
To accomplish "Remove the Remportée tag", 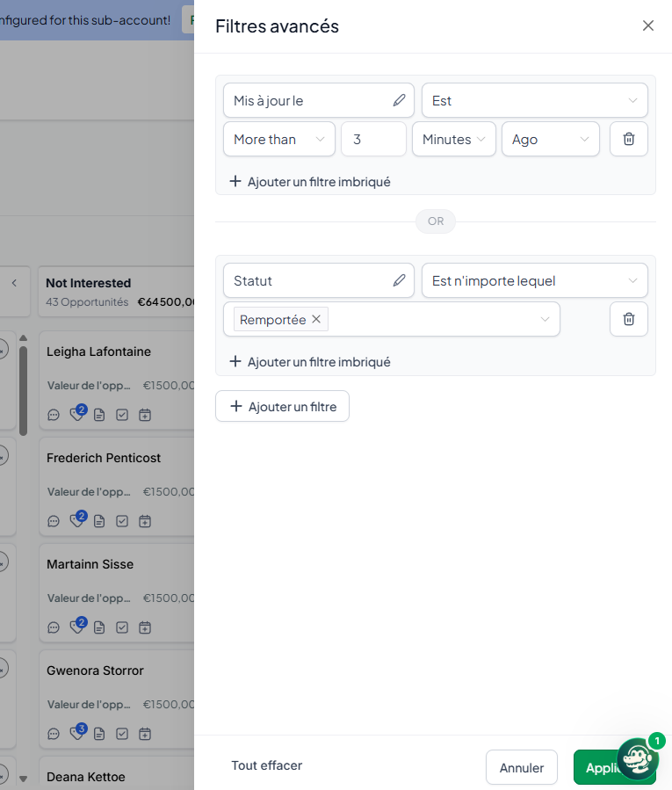I will pos(316,319).
